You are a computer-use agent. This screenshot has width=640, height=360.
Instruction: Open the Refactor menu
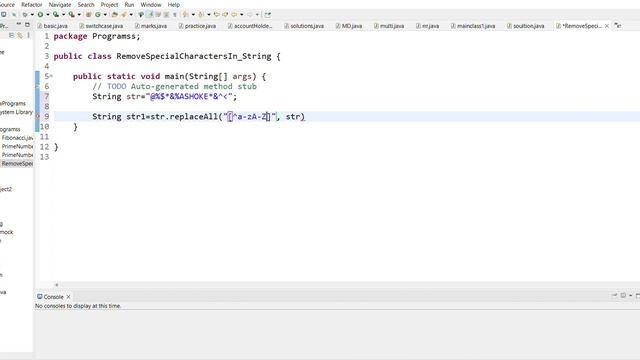(31, 4)
